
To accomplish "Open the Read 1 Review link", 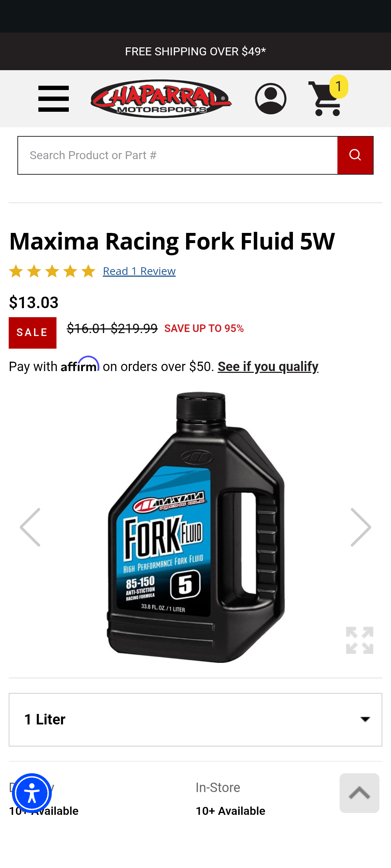I will (x=139, y=271).
